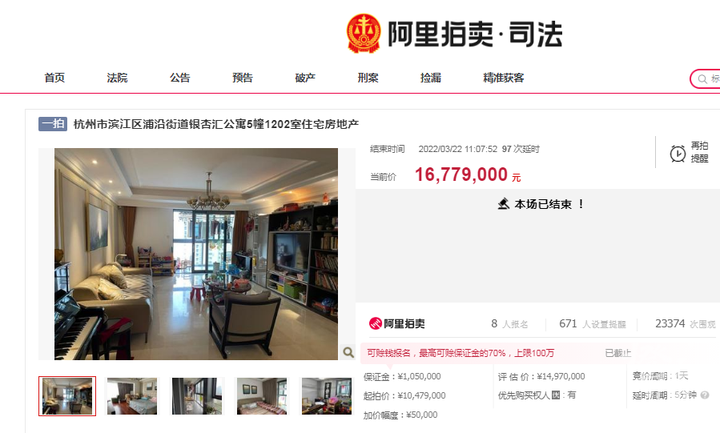This screenshot has height=433, width=720.
Task: Click the 阿里拍卖 logo in bidder stats
Action: 397,324
